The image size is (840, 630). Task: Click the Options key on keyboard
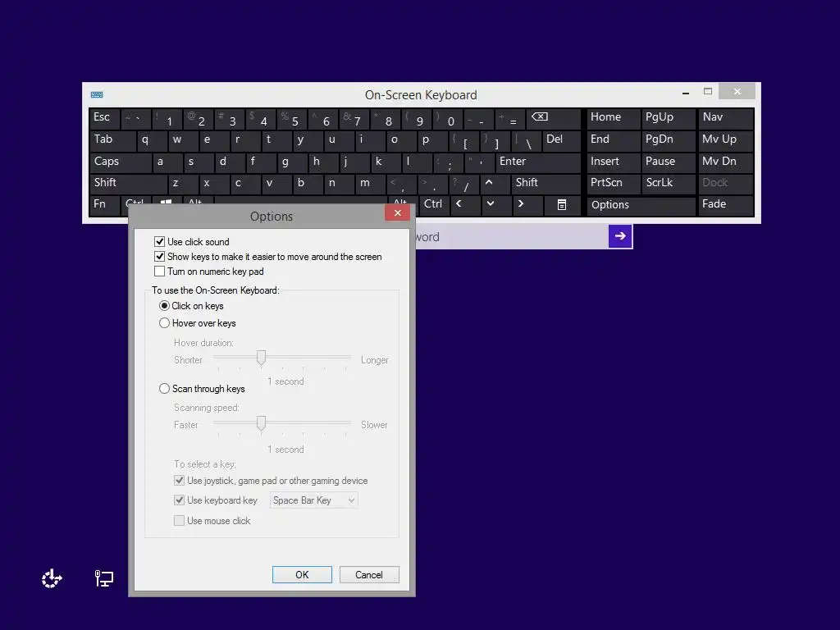(641, 205)
